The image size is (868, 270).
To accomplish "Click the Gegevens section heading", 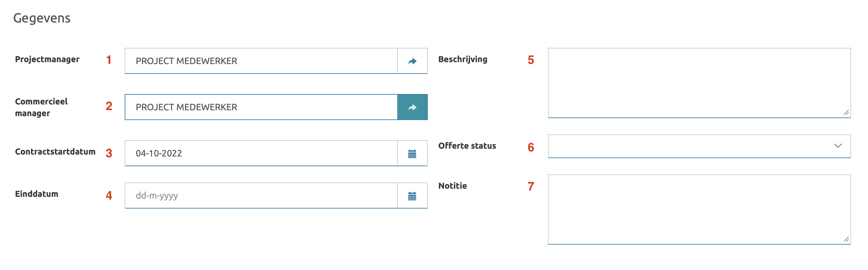I will pos(42,18).
